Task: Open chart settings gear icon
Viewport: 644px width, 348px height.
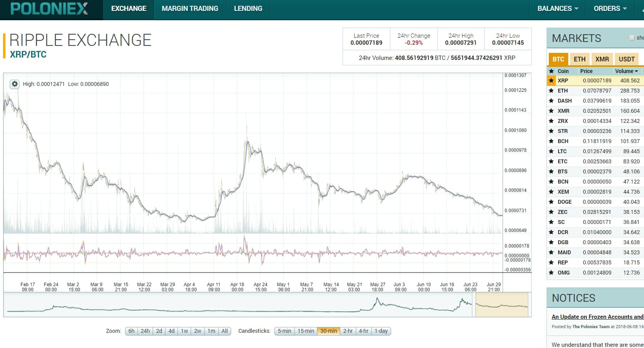Action: click(x=14, y=84)
